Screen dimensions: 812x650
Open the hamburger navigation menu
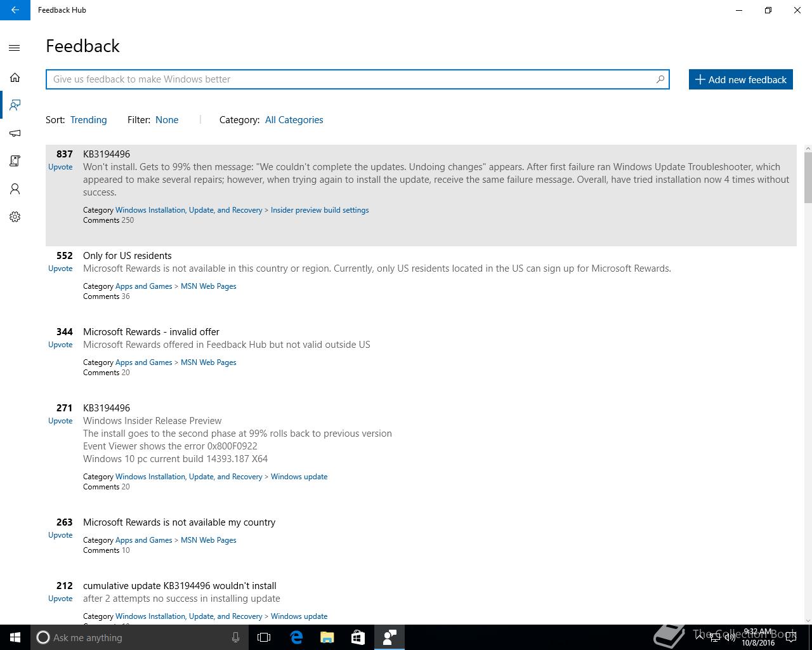pos(15,48)
